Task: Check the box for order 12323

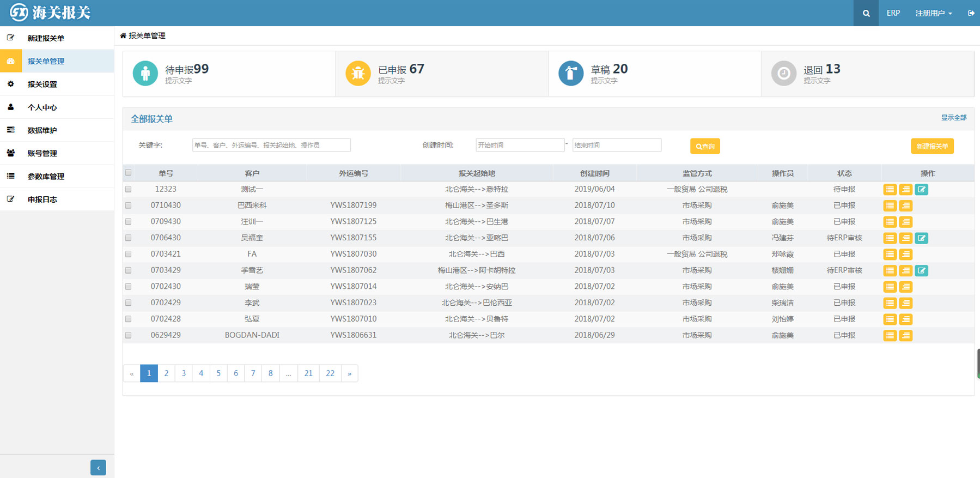Action: (x=128, y=189)
